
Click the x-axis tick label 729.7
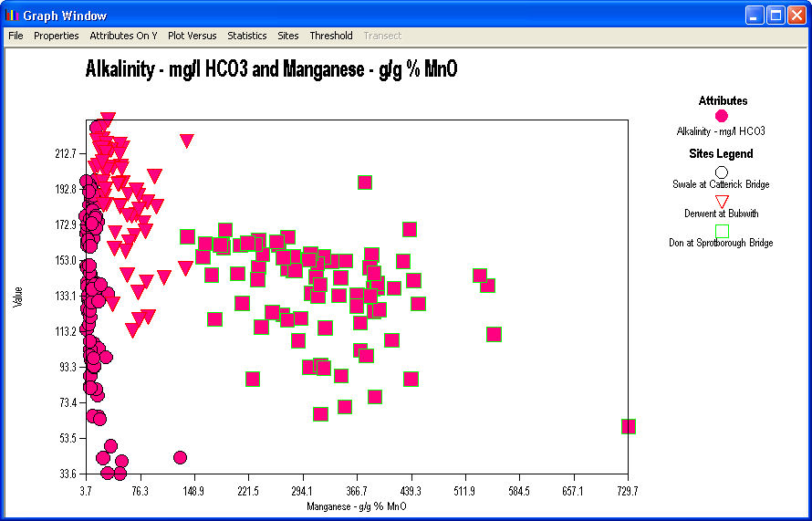coord(629,491)
